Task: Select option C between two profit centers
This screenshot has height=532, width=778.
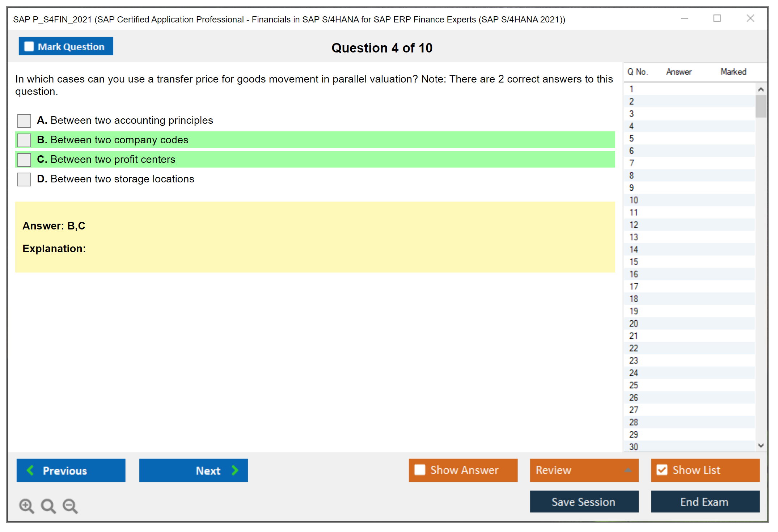Action: [x=24, y=160]
